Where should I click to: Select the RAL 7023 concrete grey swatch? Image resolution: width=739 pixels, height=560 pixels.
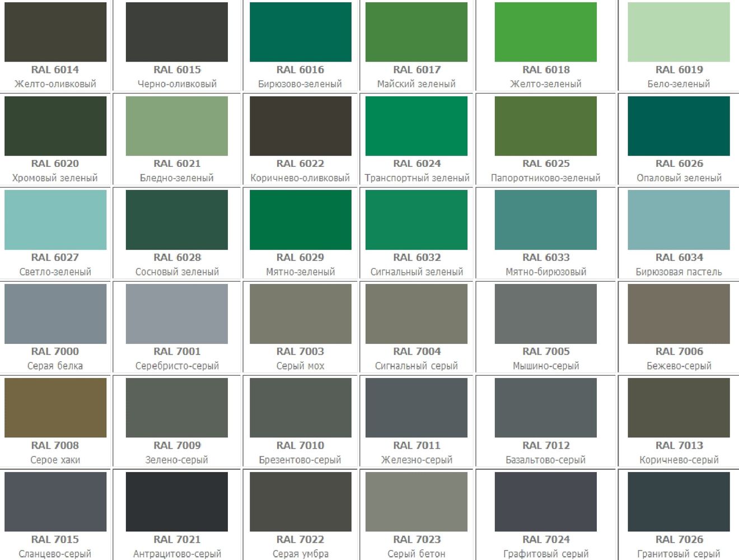click(416, 502)
